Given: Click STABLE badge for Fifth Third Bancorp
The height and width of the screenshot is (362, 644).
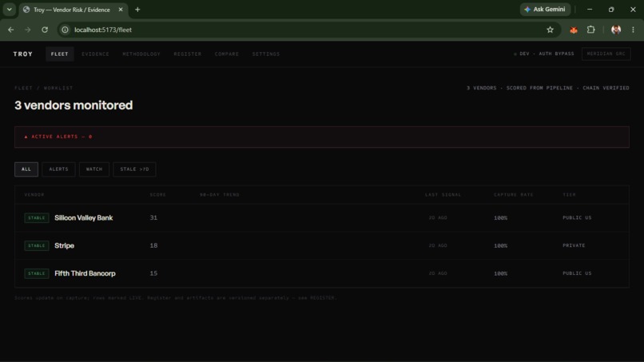Looking at the screenshot, I should point(37,273).
